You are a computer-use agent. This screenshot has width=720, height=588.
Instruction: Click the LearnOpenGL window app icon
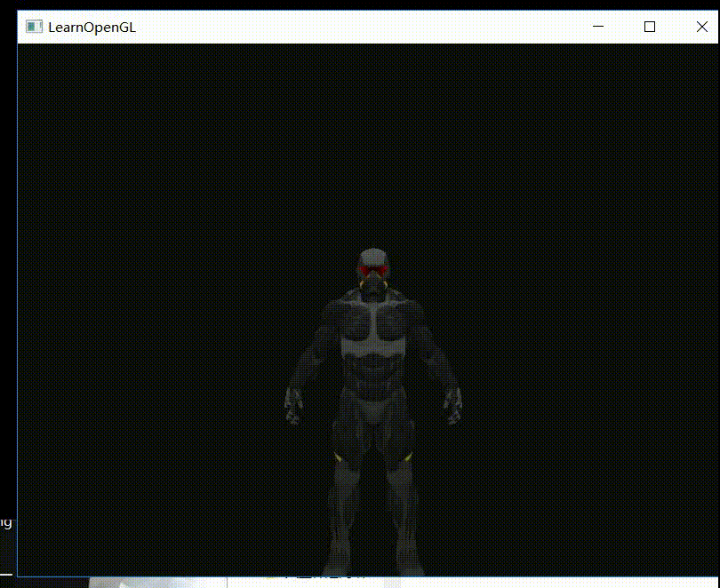point(34,27)
